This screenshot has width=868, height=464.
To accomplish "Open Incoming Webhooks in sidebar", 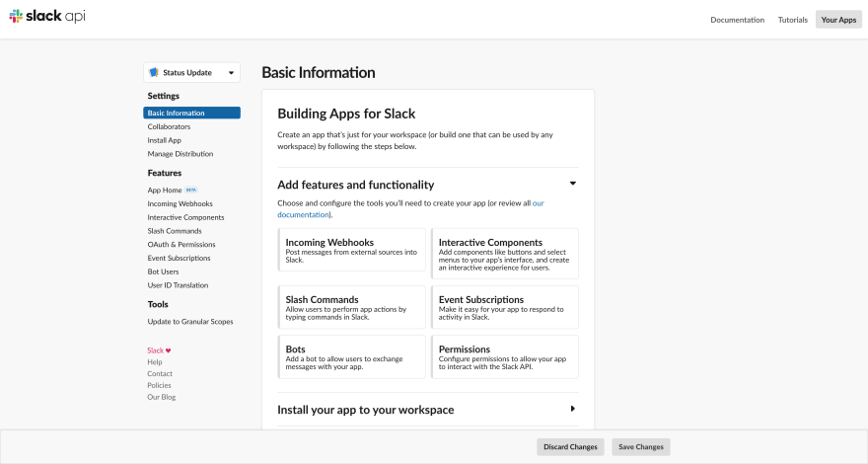I will pos(180,203).
